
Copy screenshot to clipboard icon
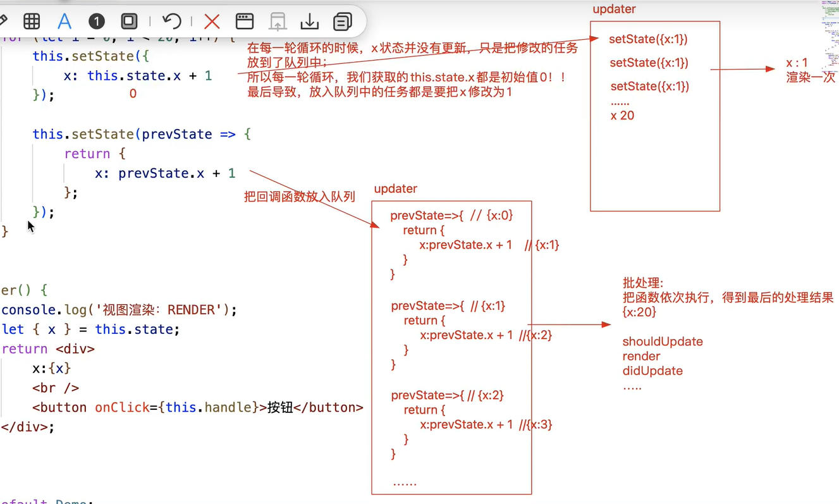(x=343, y=22)
